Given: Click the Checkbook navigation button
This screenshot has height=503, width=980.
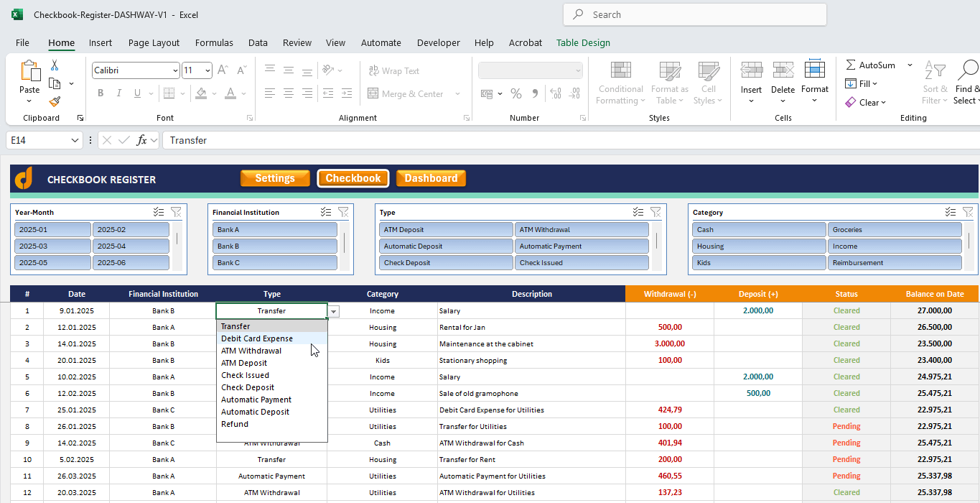Looking at the screenshot, I should pyautogui.click(x=353, y=178).
